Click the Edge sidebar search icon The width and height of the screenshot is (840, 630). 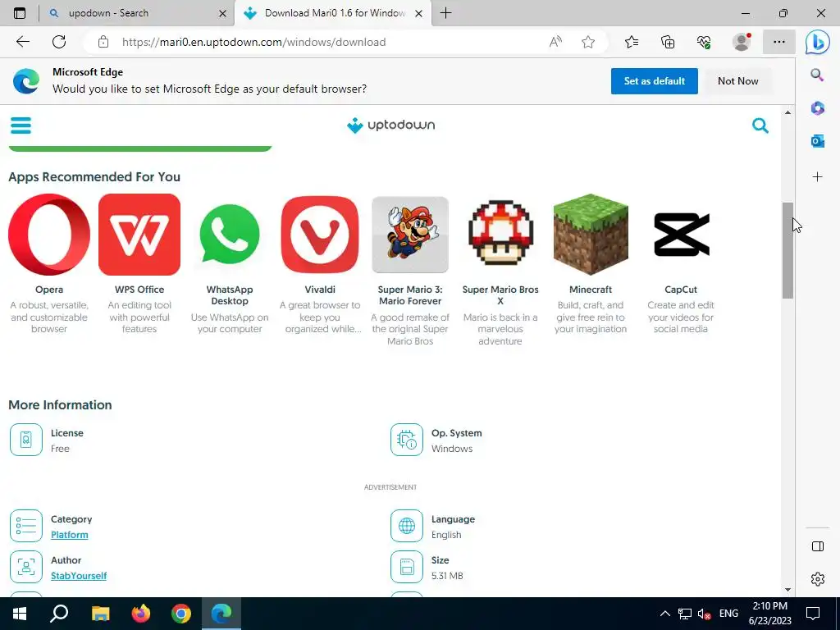point(817,75)
